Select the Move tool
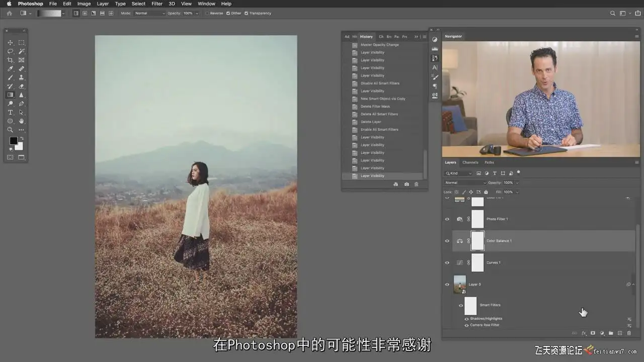Image resolution: width=644 pixels, height=362 pixels. click(10, 43)
